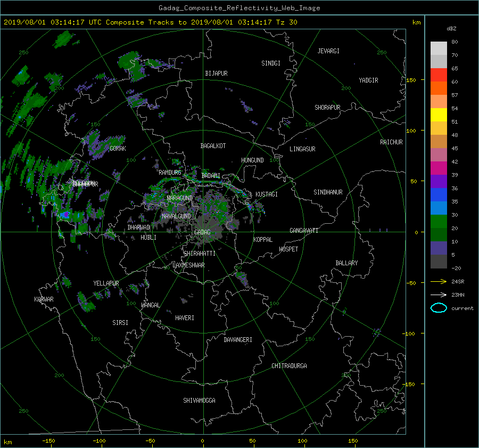
Task: Click the KOPPAL city label
Action: [263, 239]
